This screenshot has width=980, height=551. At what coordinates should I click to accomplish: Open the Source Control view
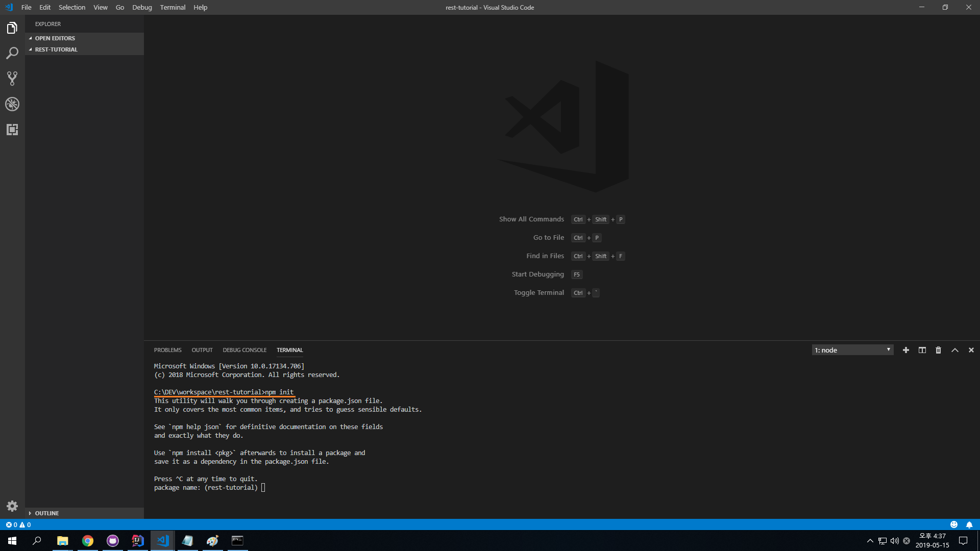(12, 79)
